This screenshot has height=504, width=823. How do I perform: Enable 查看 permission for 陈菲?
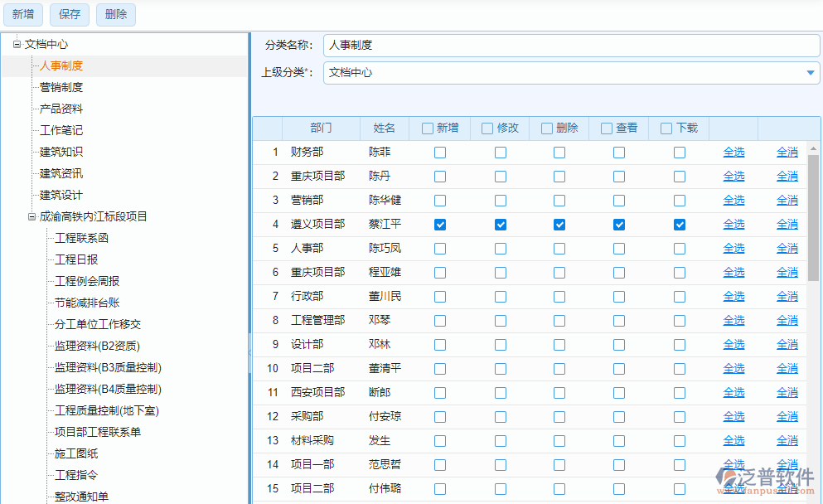(619, 153)
